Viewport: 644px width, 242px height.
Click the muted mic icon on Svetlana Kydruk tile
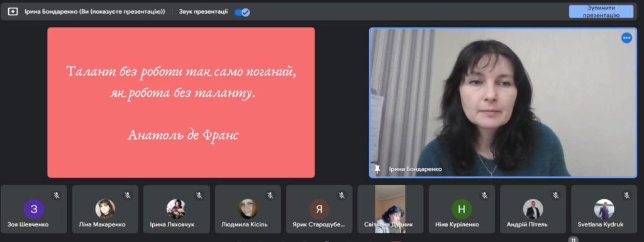(627, 195)
